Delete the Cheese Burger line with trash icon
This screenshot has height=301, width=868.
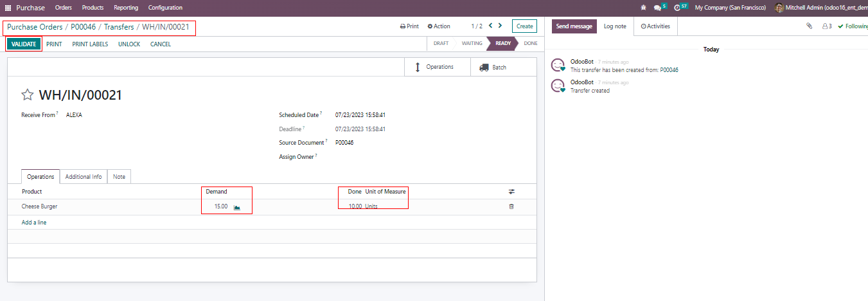[x=511, y=206]
